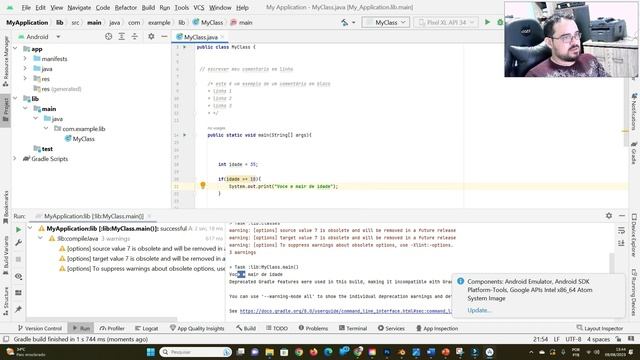Open Chrome from Windows taskbar

click(299, 352)
